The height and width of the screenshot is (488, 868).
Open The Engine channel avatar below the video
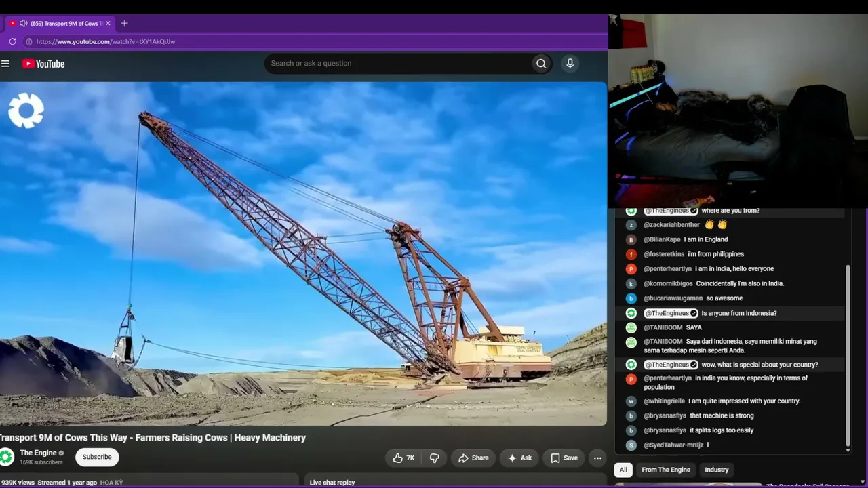7,457
